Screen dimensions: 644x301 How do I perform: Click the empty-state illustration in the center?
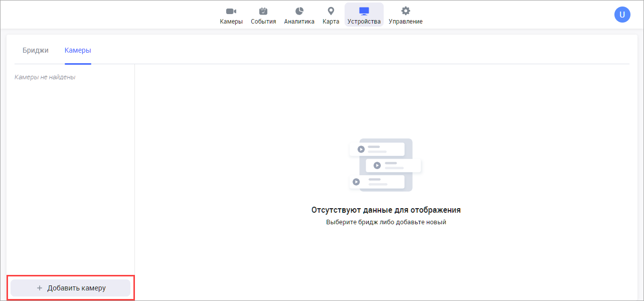[385, 165]
